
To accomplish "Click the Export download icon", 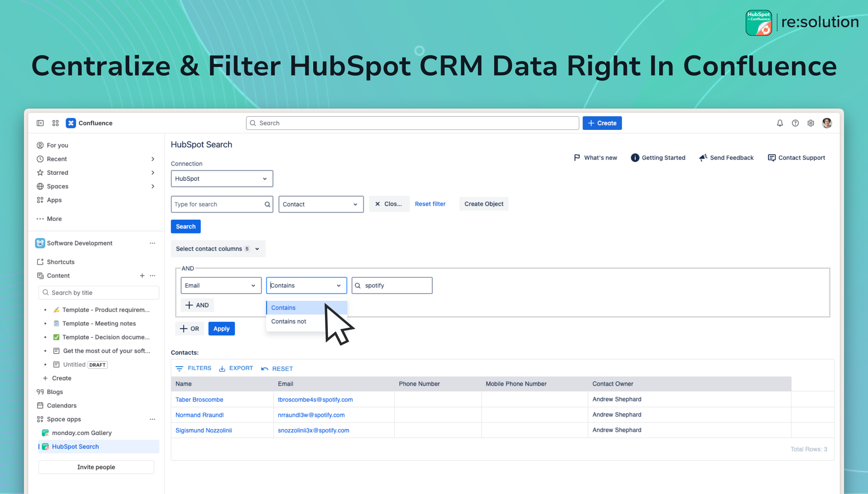I will click(x=222, y=369).
